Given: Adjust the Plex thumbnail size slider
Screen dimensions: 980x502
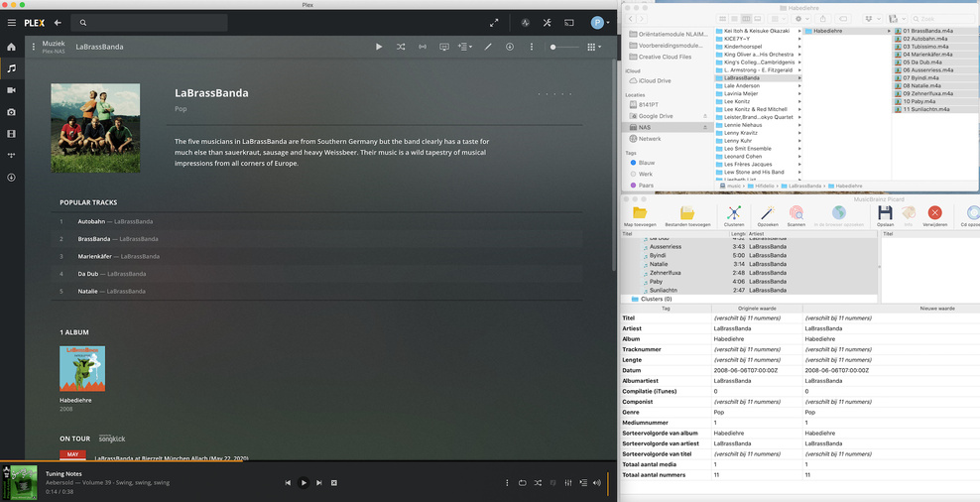Looking at the screenshot, I should 563,47.
